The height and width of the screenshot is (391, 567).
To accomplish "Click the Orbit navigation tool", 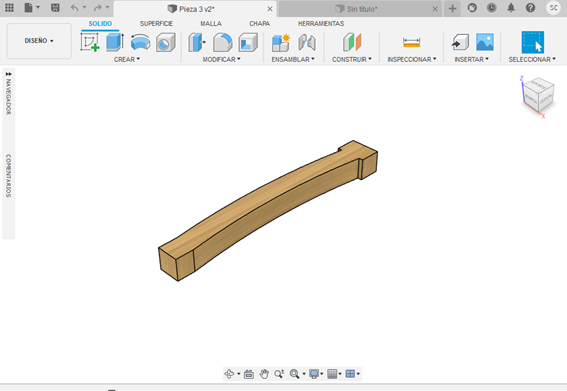I will (x=229, y=374).
